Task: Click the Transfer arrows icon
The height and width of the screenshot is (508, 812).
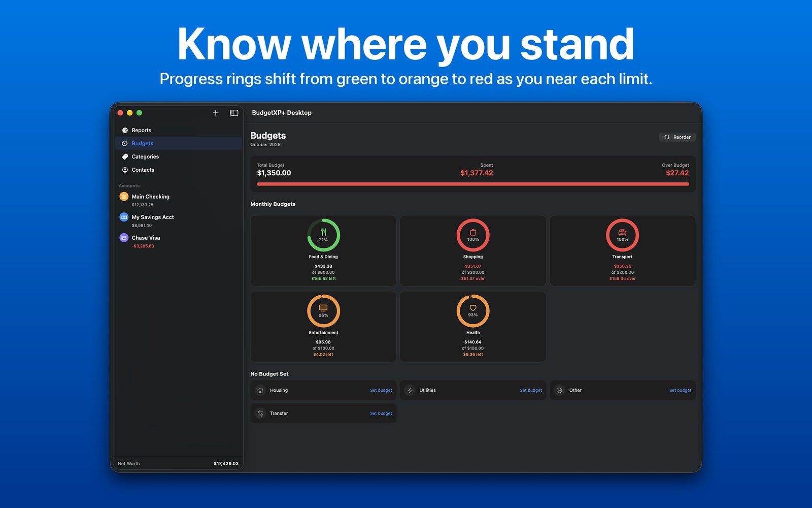Action: (x=260, y=414)
